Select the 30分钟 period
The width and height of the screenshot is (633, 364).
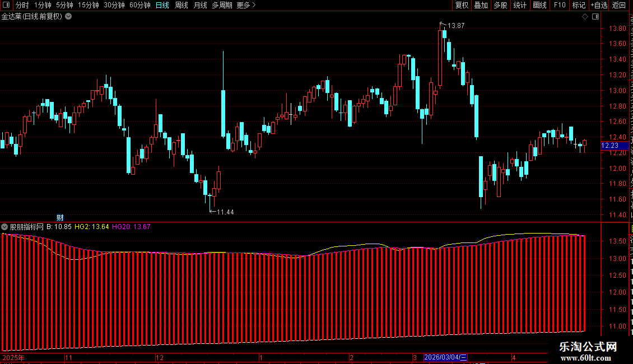click(x=114, y=5)
